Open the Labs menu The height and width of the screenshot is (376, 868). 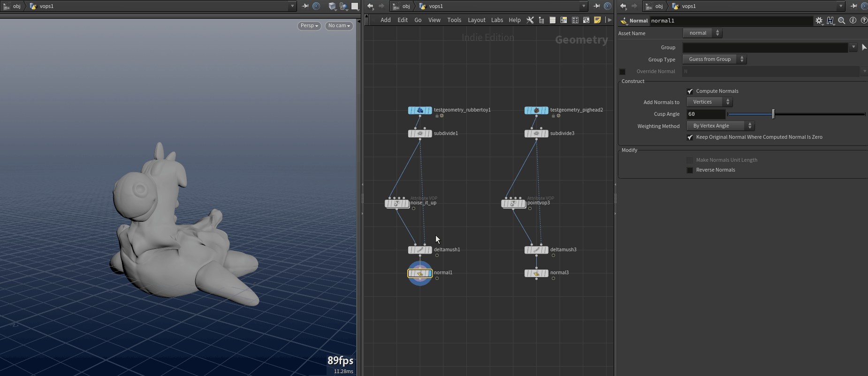[497, 20]
